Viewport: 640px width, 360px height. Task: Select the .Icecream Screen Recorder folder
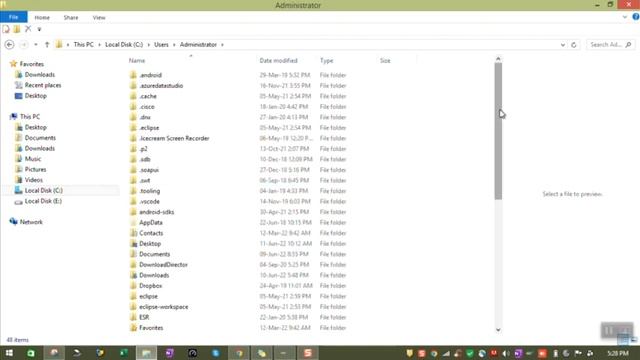[x=174, y=138]
